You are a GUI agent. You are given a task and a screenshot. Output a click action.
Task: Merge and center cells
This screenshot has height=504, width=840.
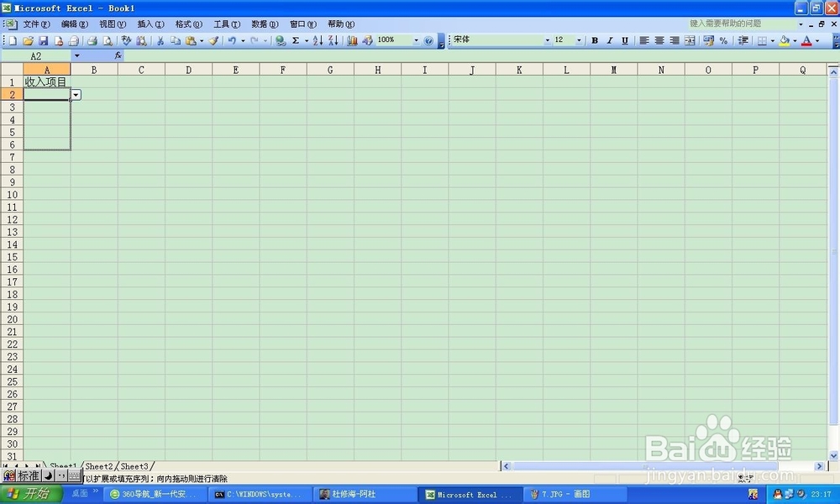click(x=690, y=40)
